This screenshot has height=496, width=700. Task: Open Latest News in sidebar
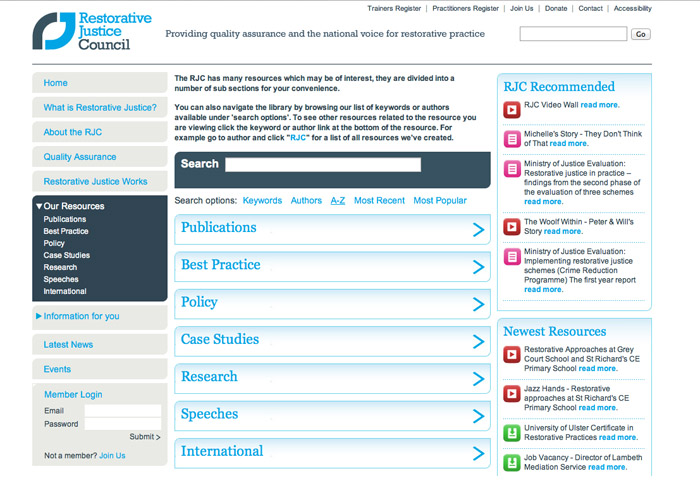point(100,344)
